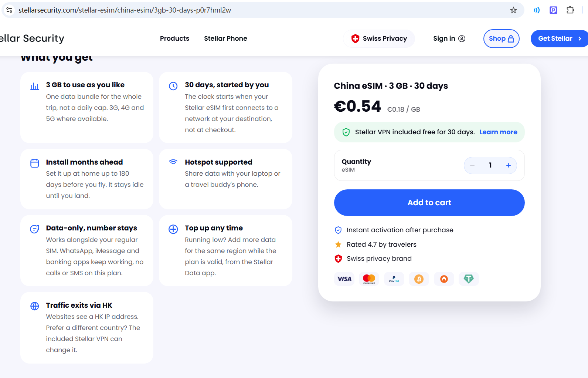Open the site information icon beside URL

pyautogui.click(x=9, y=10)
